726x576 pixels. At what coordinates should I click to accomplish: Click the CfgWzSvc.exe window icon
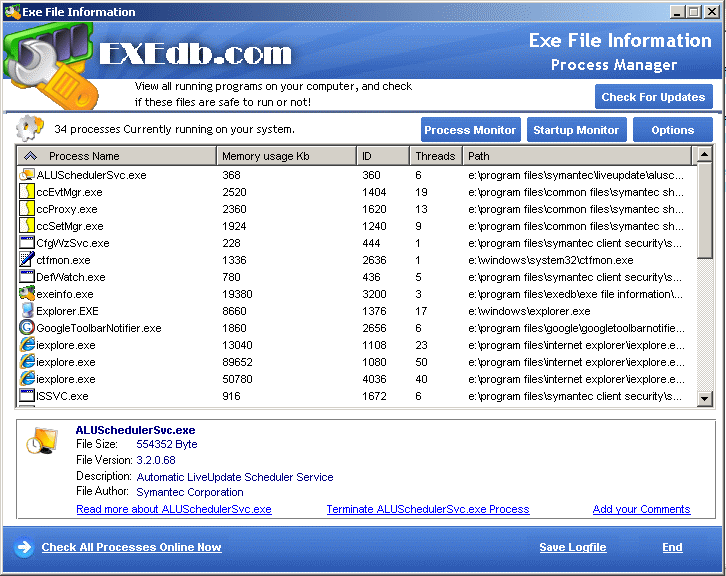click(27, 243)
